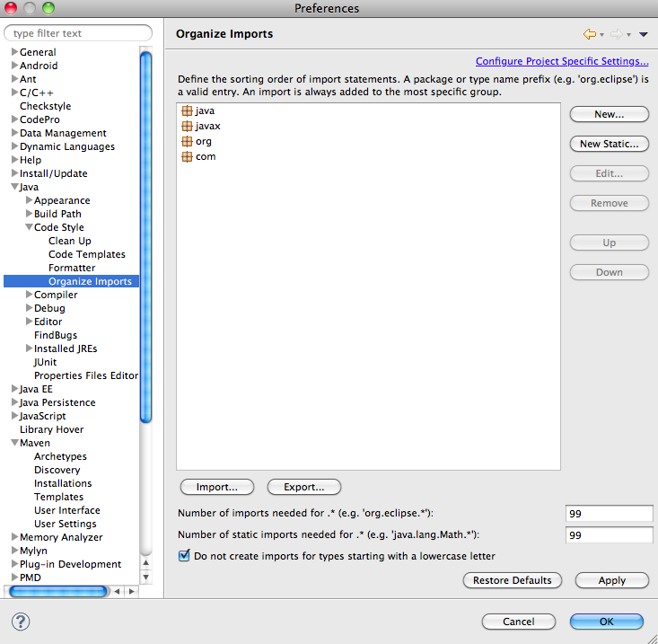Expand the Installed JREs node
Screen dimensions: 658x644
(29, 348)
